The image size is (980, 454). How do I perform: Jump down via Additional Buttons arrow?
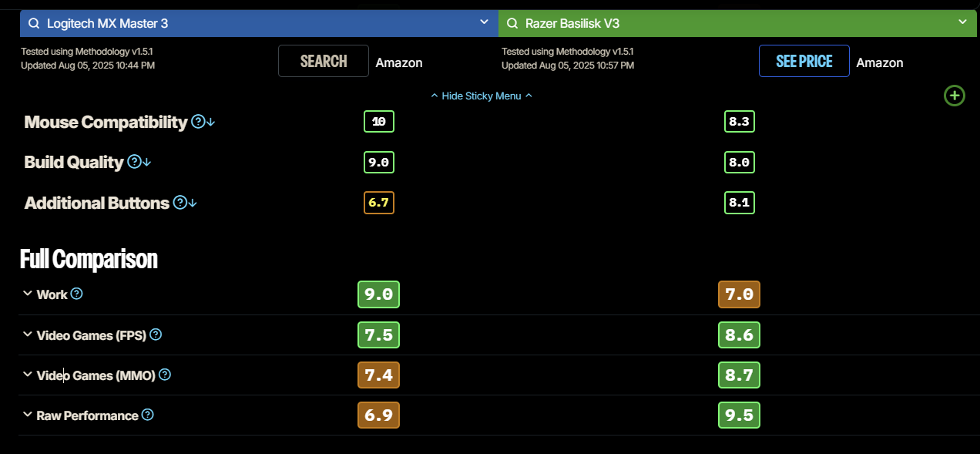(193, 203)
